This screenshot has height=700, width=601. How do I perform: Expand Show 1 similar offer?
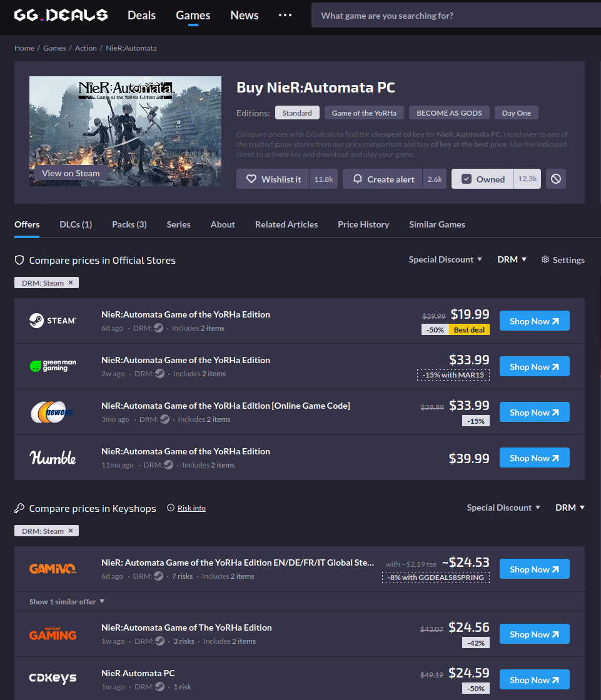tap(67, 602)
